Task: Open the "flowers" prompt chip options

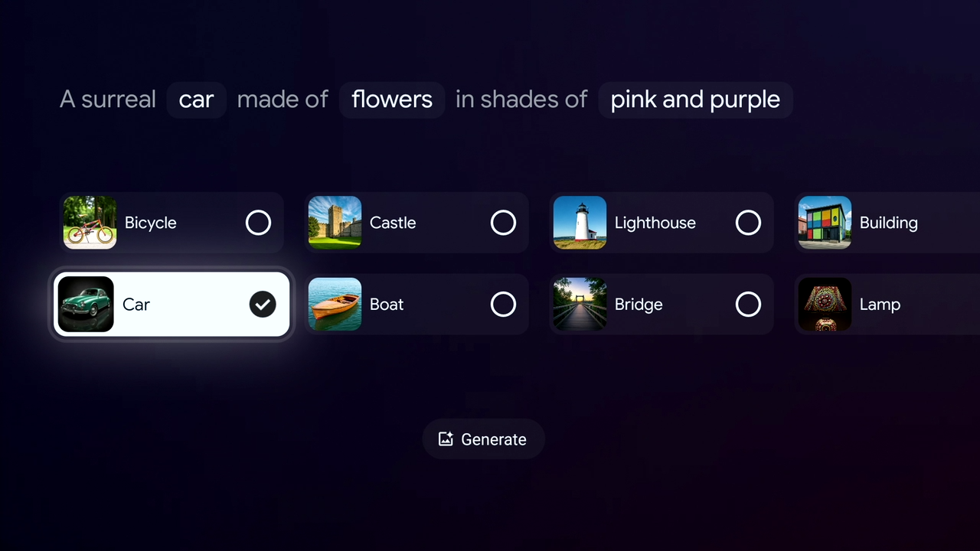Action: pyautogui.click(x=392, y=99)
